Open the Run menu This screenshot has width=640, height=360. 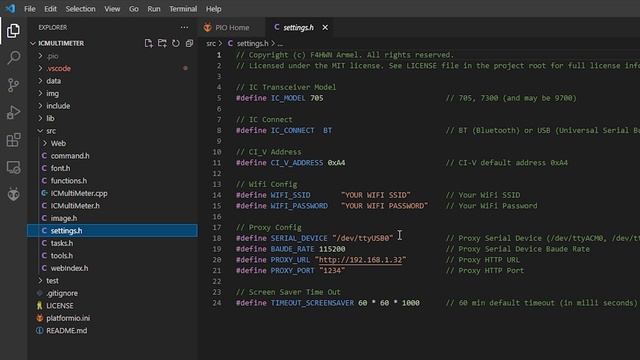pyautogui.click(x=154, y=9)
